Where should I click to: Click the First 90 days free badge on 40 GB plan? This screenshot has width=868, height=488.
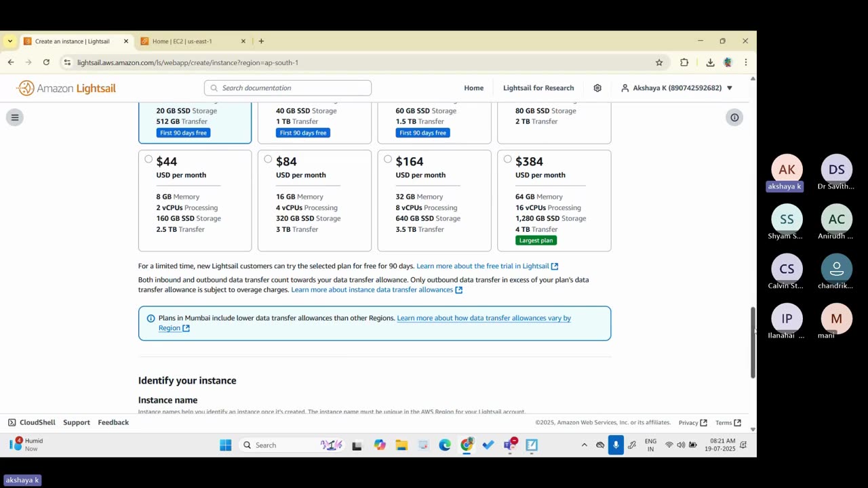303,133
